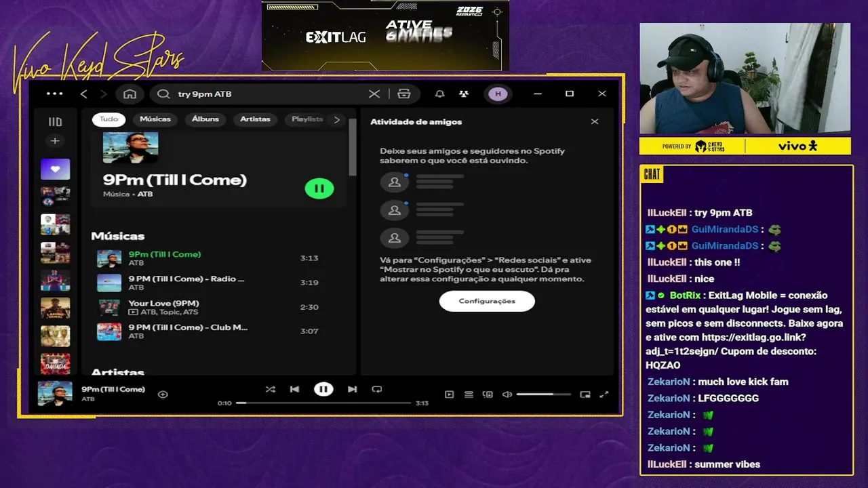Click the top result album cover

(x=130, y=147)
